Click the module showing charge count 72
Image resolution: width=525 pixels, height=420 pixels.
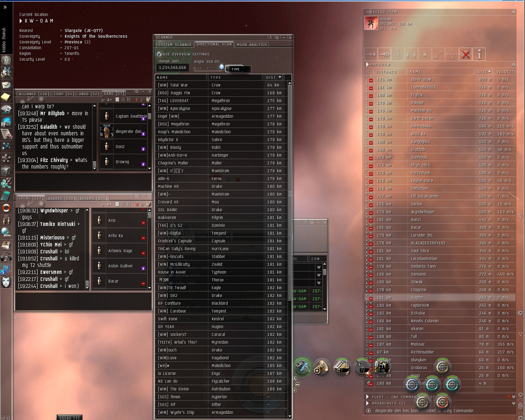point(361,366)
